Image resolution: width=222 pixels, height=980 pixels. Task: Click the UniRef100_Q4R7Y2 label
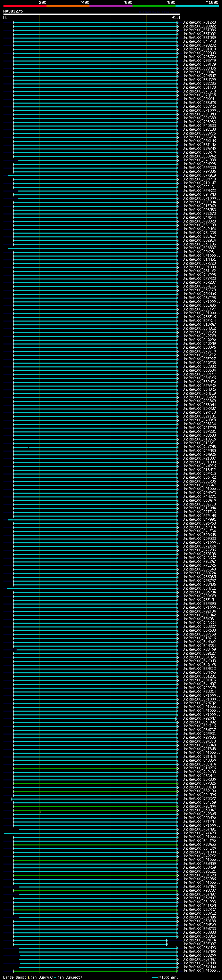(199, 856)
